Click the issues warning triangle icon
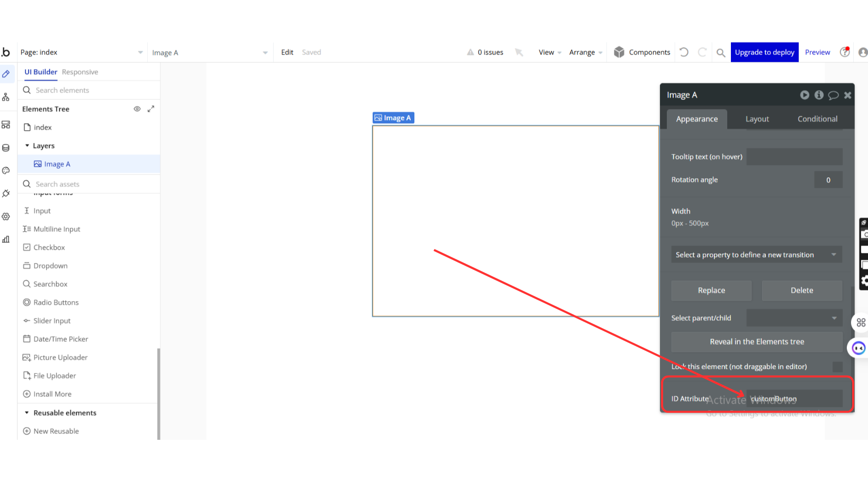The width and height of the screenshot is (868, 489). [x=471, y=52]
